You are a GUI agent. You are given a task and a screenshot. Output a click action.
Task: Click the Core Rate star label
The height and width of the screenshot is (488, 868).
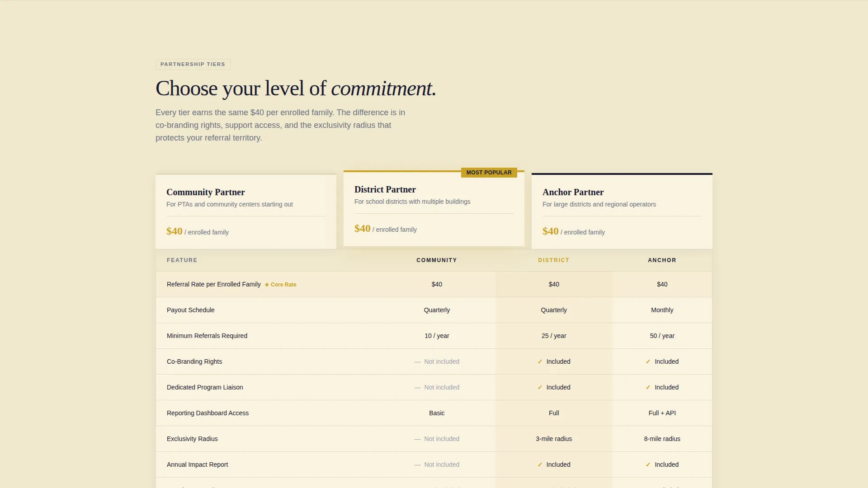click(x=280, y=285)
